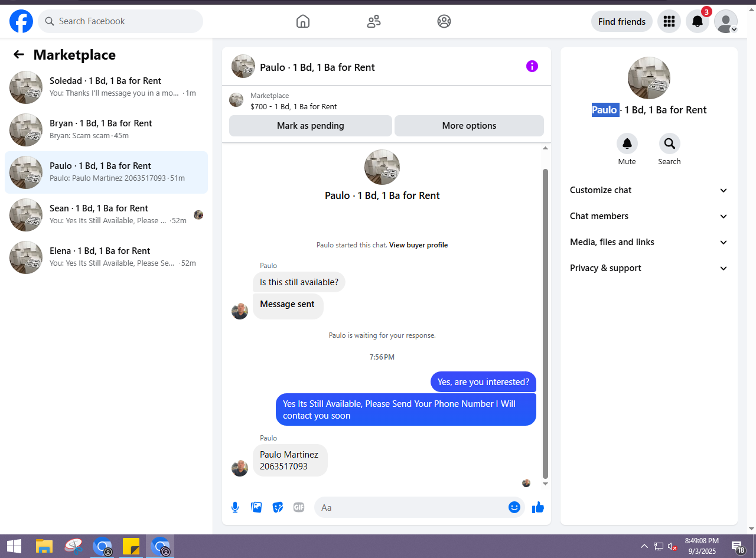Open the emoji picker in message box
This screenshot has height=558, width=756.
(x=514, y=507)
